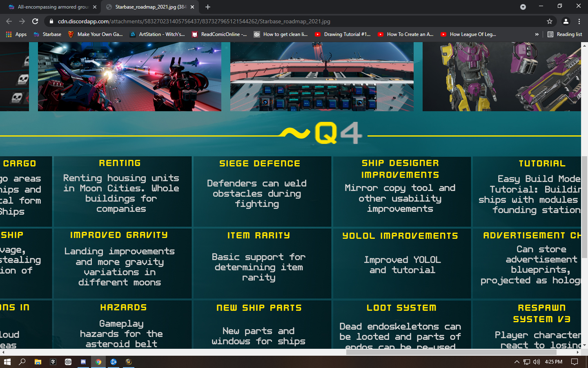Screen dimensions: 588x368
Task: Expand the hidden bookmarks chevron
Action: pos(537,34)
